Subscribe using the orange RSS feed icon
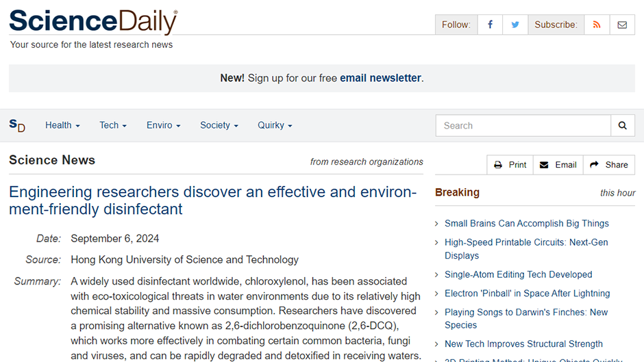 coord(597,25)
